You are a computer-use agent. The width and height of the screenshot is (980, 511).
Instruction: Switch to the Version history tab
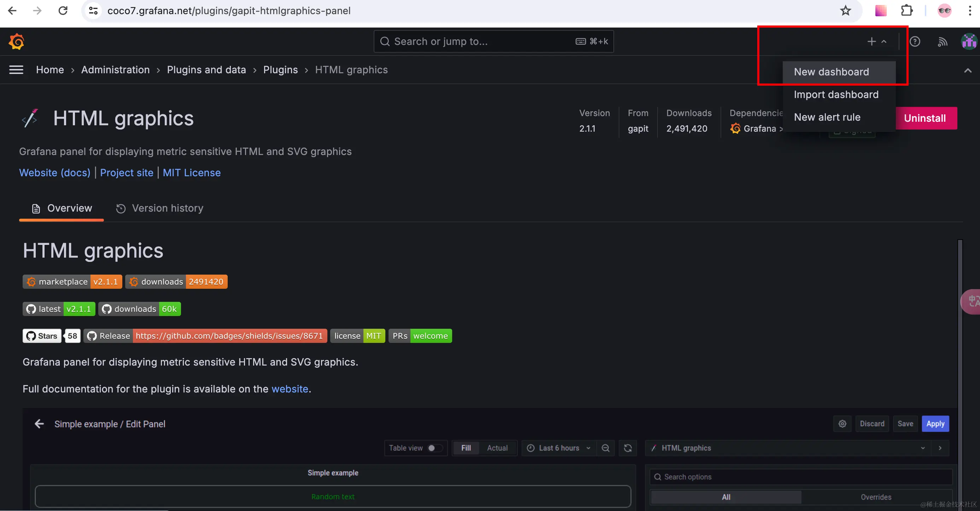[159, 208]
